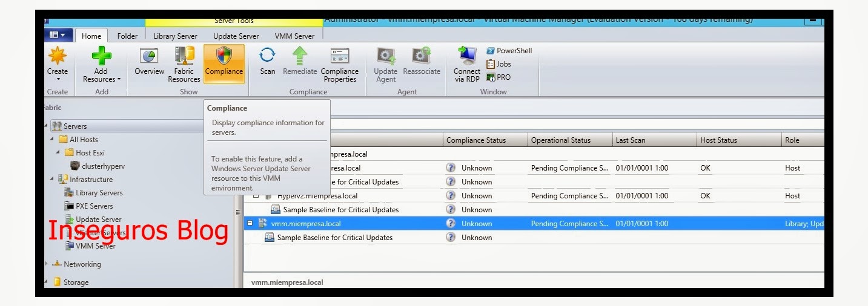The image size is (868, 306).
Task: Select Library Servers in tree
Action: point(99,193)
